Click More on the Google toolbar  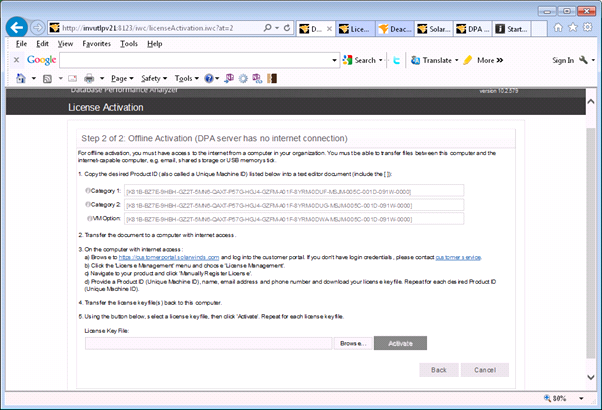coord(490,60)
